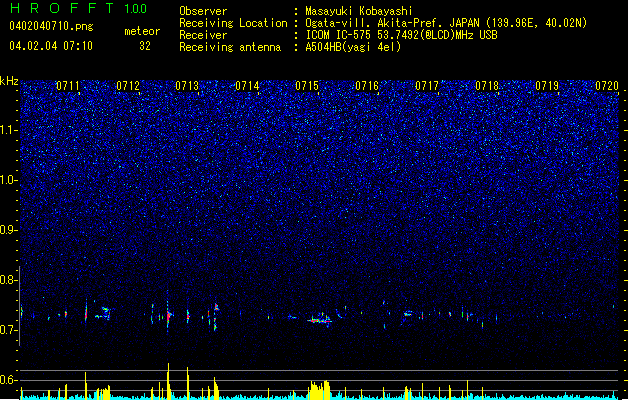Select file name 0402040710.png
The height and width of the screenshot is (400, 629).
click(51, 27)
